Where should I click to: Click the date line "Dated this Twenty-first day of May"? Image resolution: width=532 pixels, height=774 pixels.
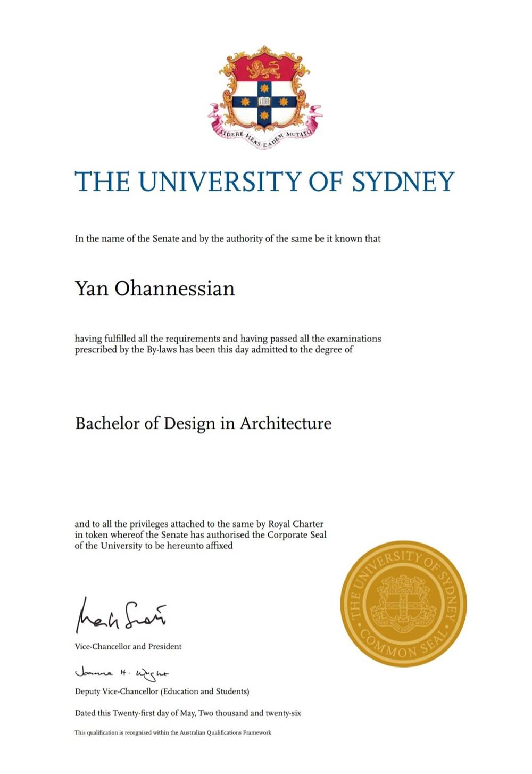click(x=188, y=713)
